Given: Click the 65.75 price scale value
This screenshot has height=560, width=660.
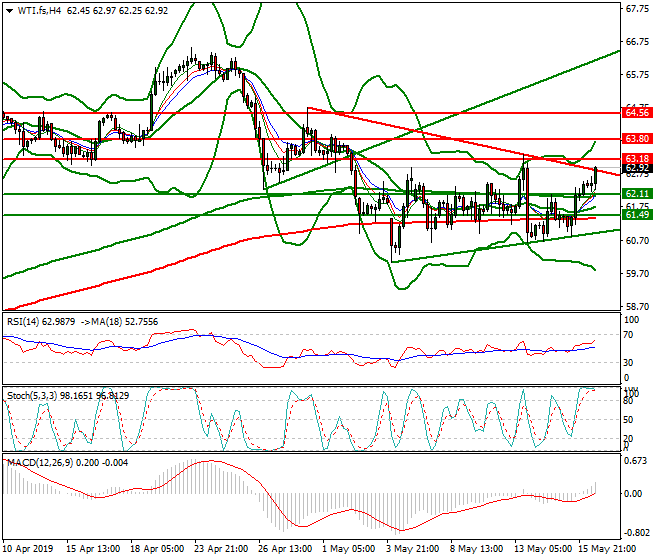Looking at the screenshot, I should (x=637, y=75).
